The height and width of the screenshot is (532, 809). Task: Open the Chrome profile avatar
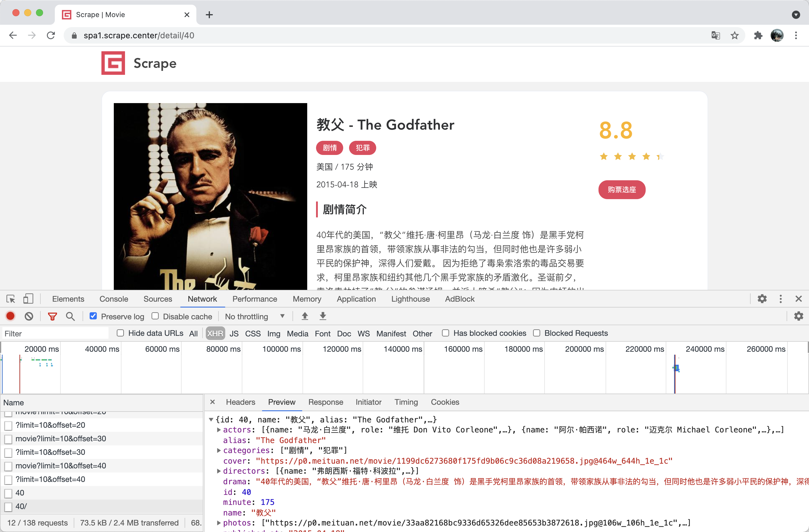(x=777, y=35)
